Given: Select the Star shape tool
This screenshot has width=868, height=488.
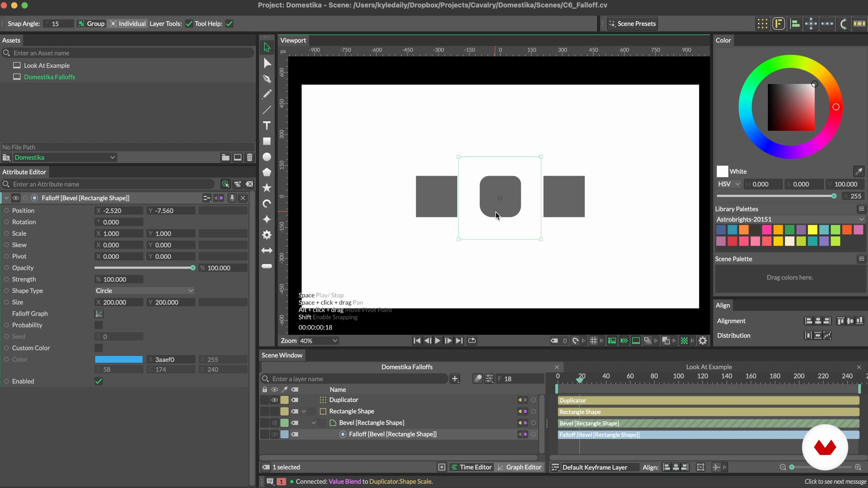Looking at the screenshot, I should 267,188.
